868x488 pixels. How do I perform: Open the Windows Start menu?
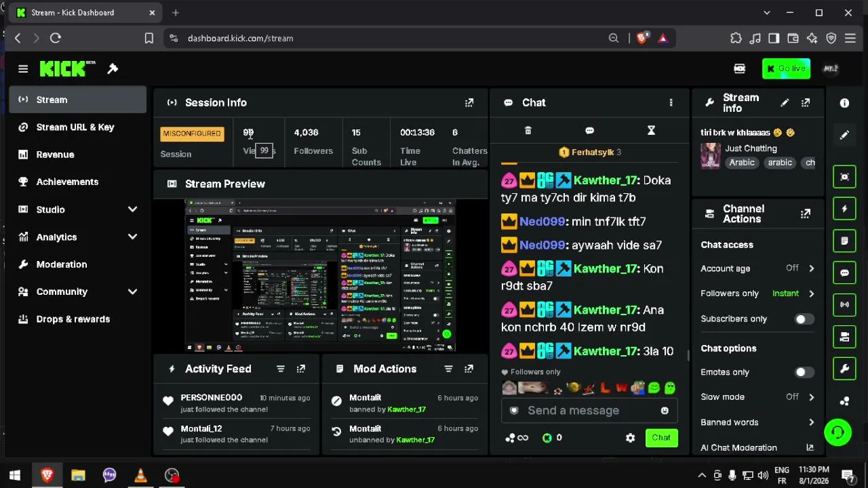coord(15,476)
